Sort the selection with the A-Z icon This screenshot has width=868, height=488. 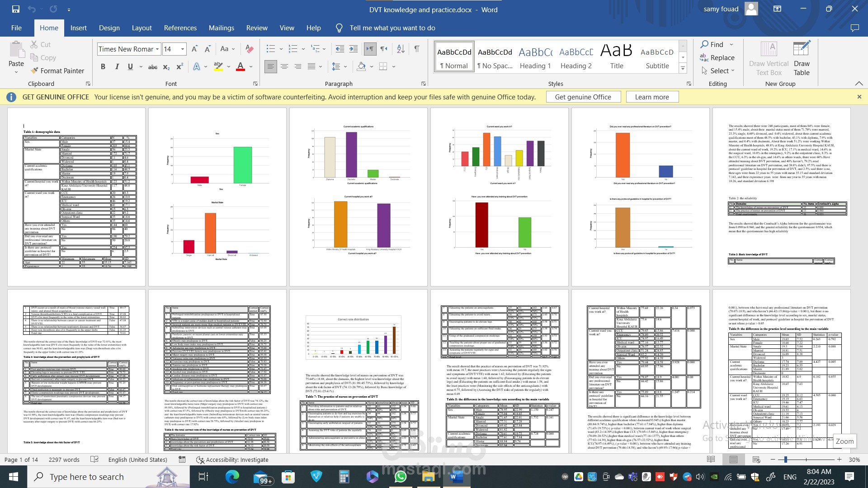coord(401,49)
